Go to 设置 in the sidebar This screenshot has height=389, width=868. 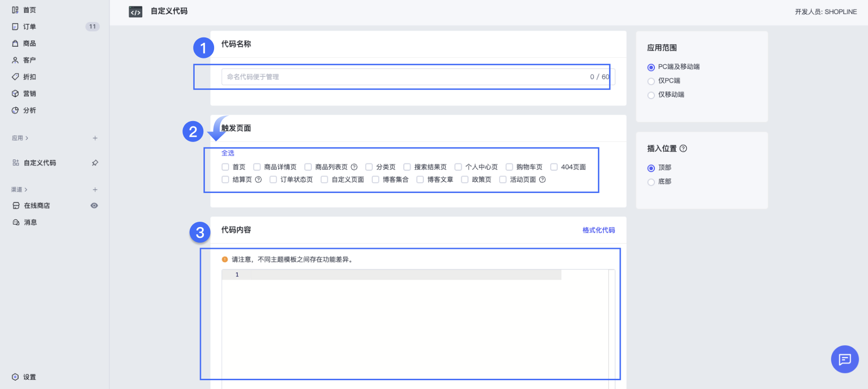(x=29, y=377)
